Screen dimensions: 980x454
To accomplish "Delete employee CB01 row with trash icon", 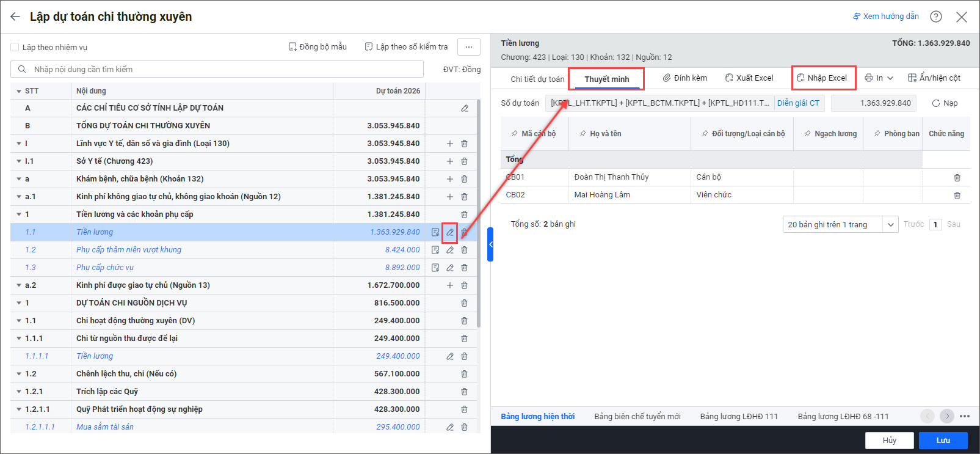I will tap(957, 178).
